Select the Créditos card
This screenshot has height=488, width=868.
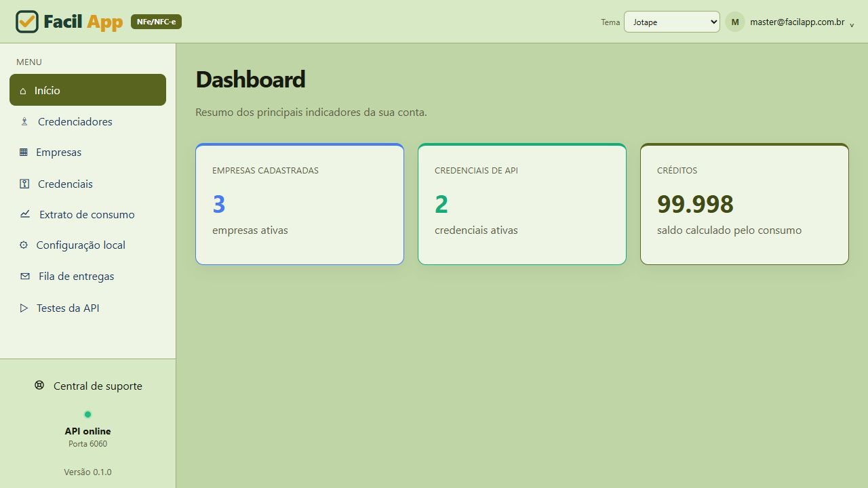pos(745,204)
